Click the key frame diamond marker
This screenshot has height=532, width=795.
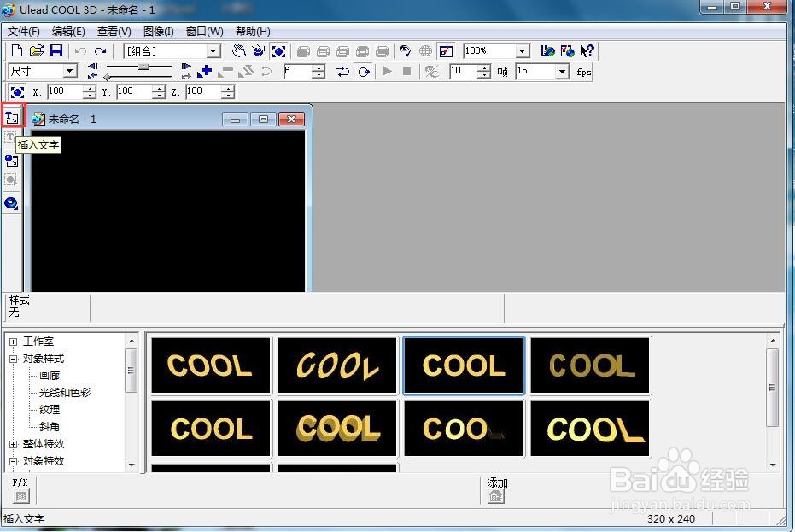[107, 77]
